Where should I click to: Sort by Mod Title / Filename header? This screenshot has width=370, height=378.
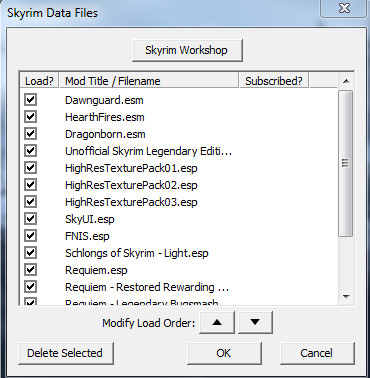pyautogui.click(x=149, y=81)
